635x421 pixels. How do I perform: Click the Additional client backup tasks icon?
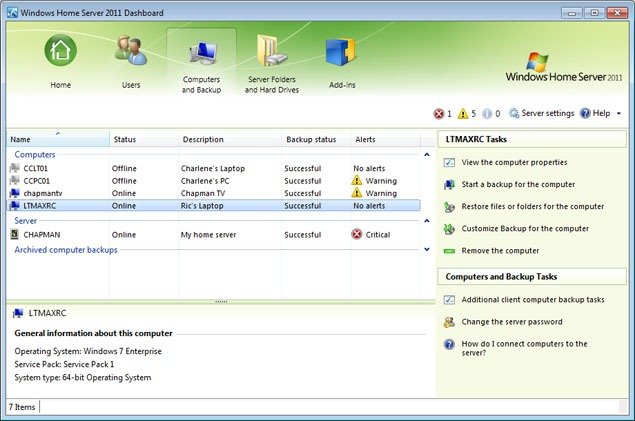coord(449,300)
